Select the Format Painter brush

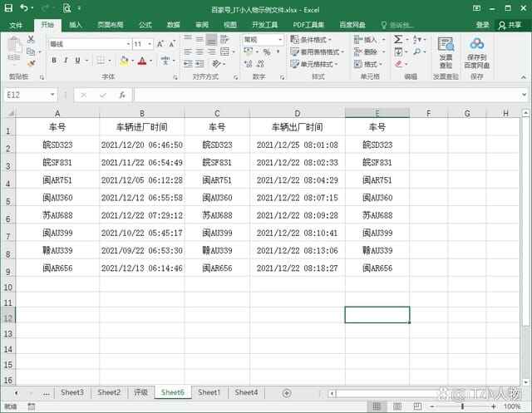31,63
